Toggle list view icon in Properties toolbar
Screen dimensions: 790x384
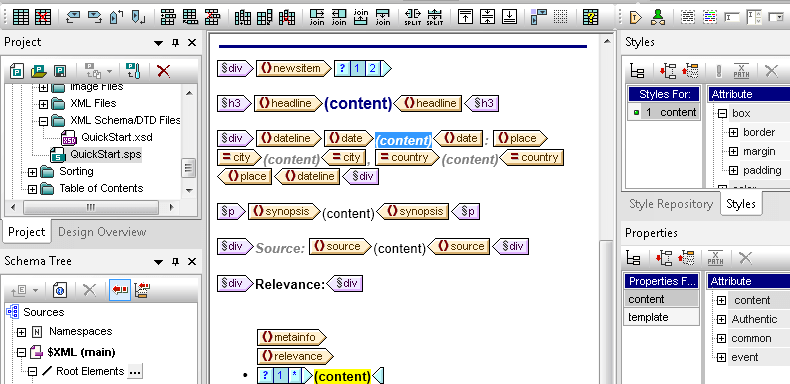click(x=633, y=259)
